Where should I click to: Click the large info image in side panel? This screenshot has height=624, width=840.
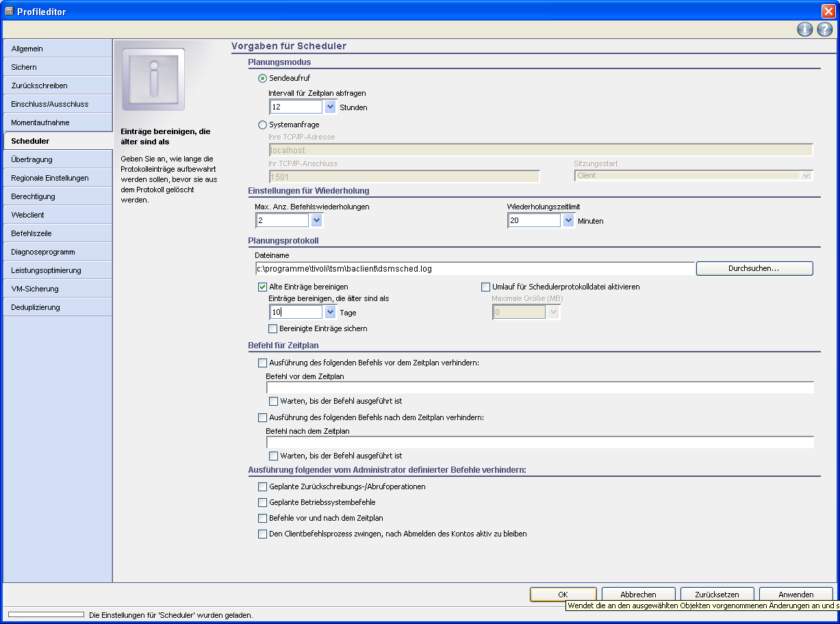(153, 79)
